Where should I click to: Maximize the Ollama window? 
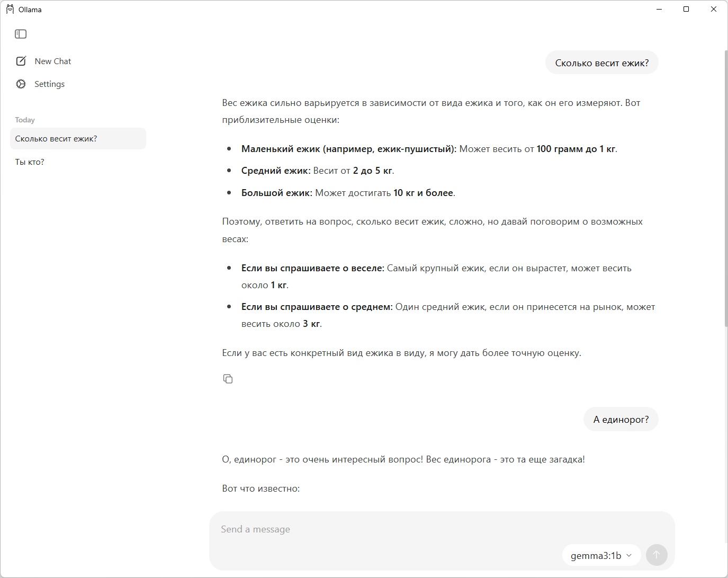point(686,9)
